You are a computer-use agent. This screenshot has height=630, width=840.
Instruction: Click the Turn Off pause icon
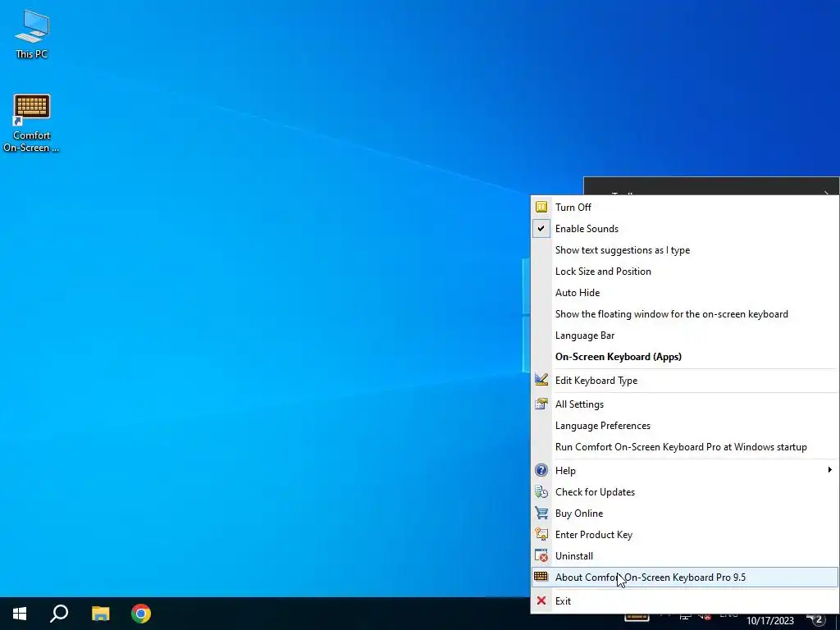(541, 207)
